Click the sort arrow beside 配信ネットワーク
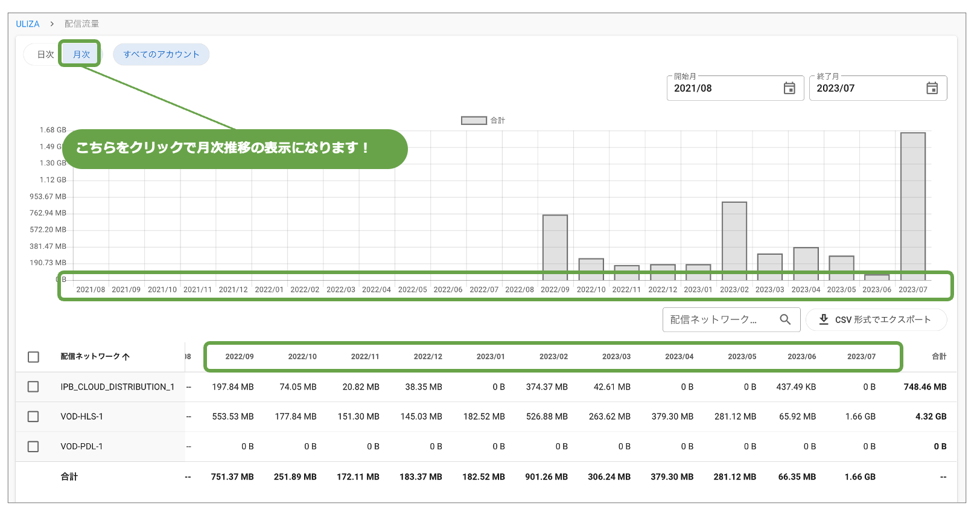The width and height of the screenshot is (980, 512). point(126,357)
